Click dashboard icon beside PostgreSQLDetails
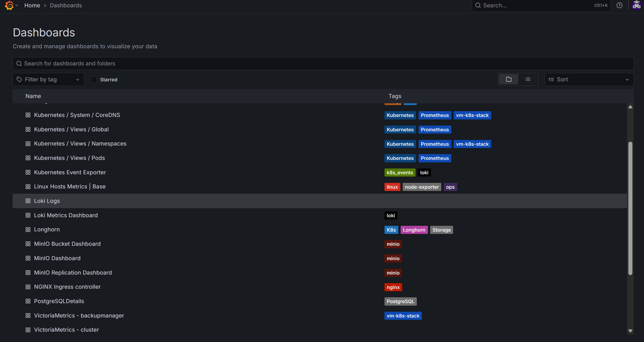Screen dimensions: 644x342 tap(28, 301)
